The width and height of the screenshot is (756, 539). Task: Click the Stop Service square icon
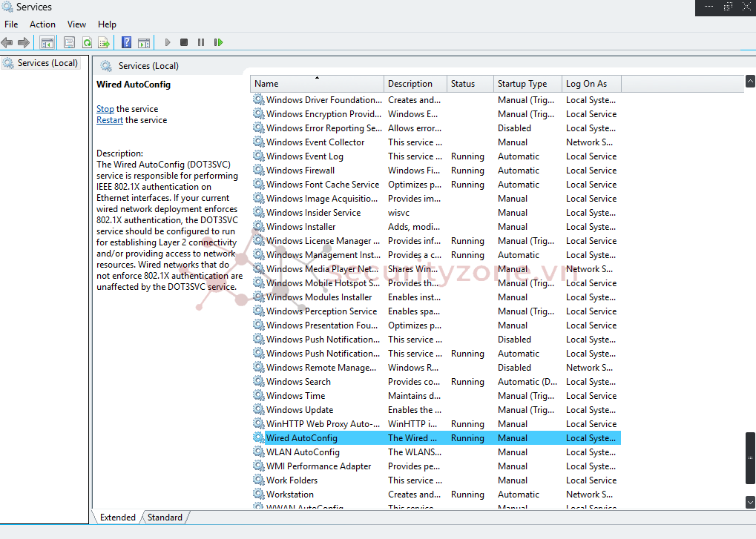(x=184, y=43)
